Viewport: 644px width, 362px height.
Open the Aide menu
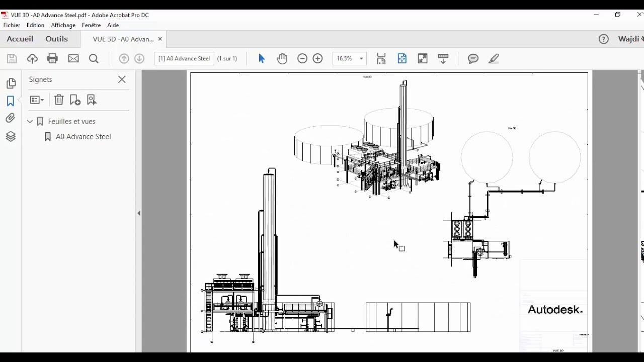pos(113,25)
